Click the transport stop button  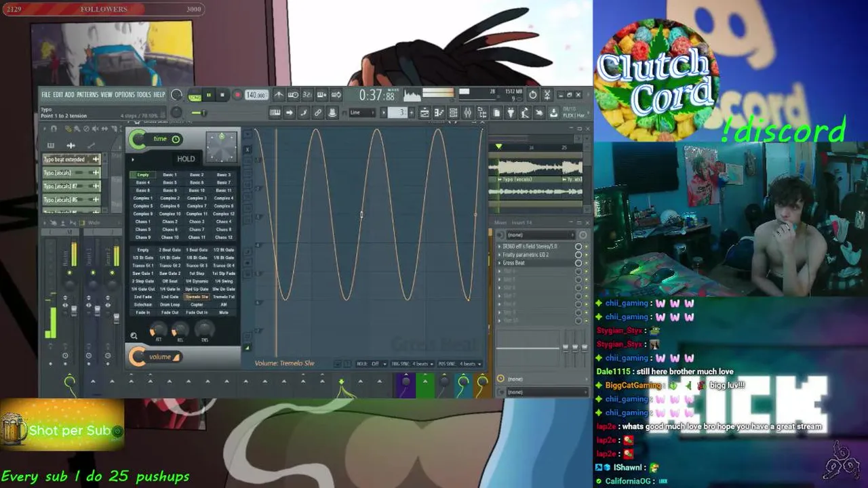[x=222, y=95]
